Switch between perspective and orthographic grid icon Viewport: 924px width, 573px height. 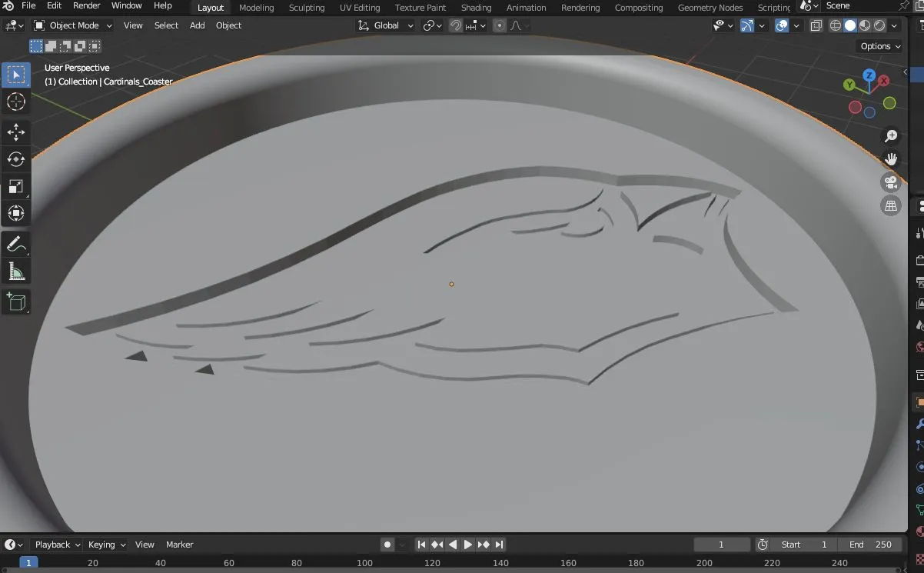click(x=891, y=205)
